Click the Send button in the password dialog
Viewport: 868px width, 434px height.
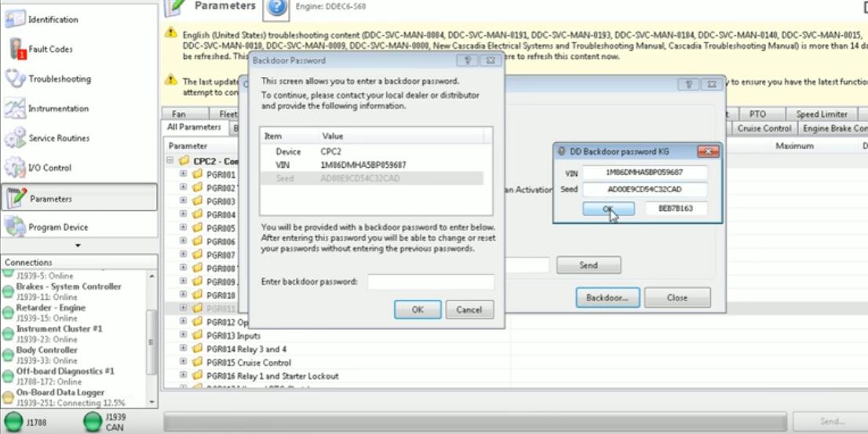coord(589,265)
